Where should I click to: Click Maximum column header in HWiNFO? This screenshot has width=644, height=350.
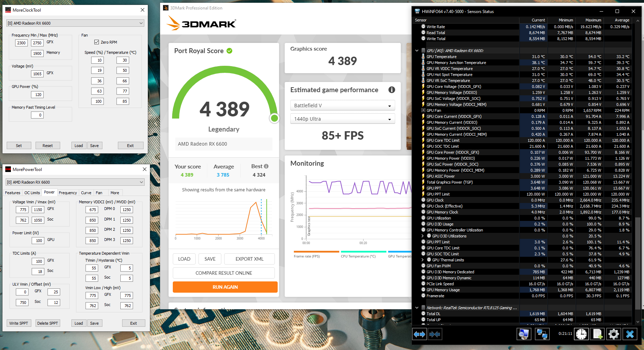pyautogui.click(x=589, y=20)
